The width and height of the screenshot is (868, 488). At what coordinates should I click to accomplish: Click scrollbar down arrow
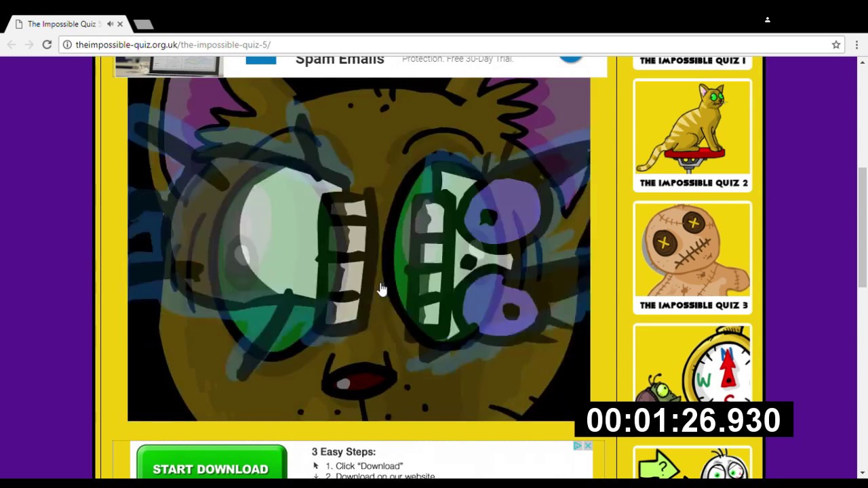tap(862, 472)
